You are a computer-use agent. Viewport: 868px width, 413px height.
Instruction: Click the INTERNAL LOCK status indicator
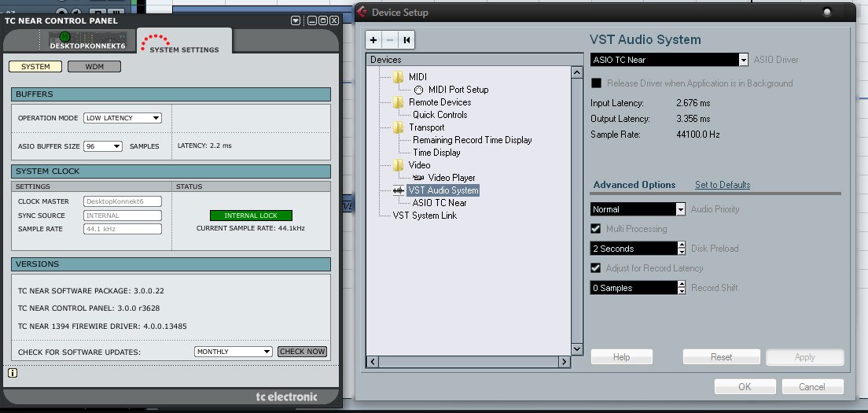[x=251, y=216]
